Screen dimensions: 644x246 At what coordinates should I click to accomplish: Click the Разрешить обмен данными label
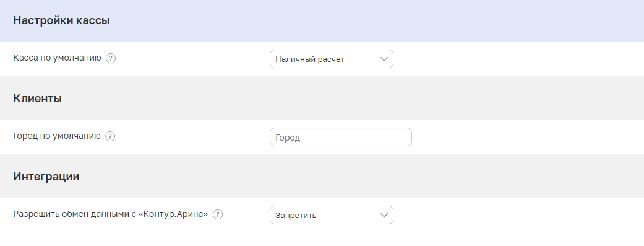(x=72, y=214)
